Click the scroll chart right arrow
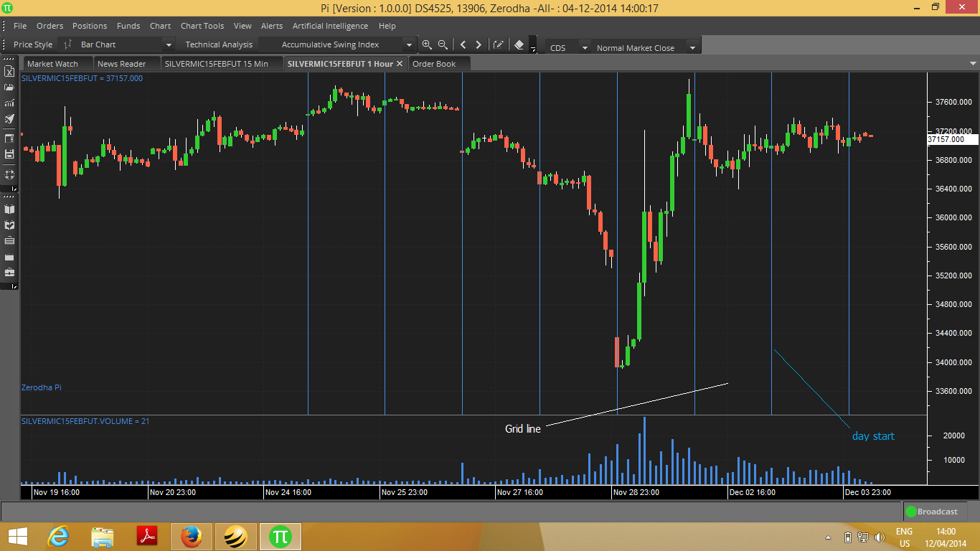980x551 pixels. (479, 44)
